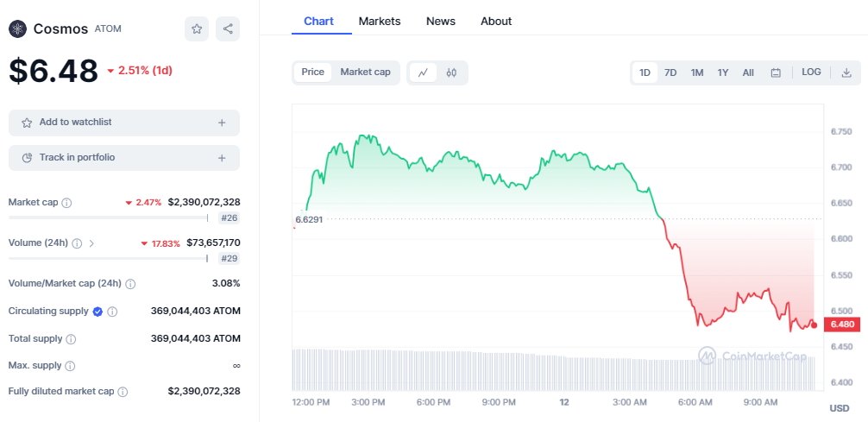Click the current price marker 6.480
868x422 pixels.
[842, 324]
